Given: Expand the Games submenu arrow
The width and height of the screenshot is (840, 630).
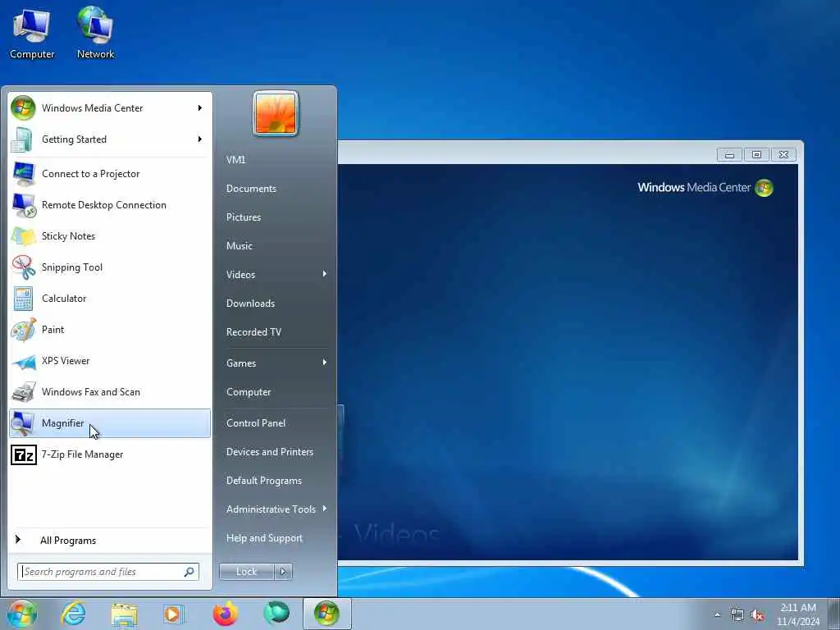Looking at the screenshot, I should [324, 363].
